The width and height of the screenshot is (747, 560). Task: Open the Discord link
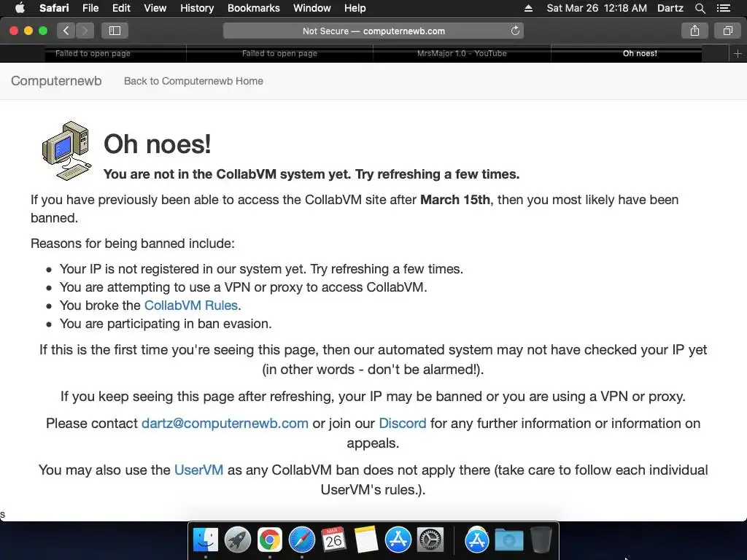[x=403, y=424]
